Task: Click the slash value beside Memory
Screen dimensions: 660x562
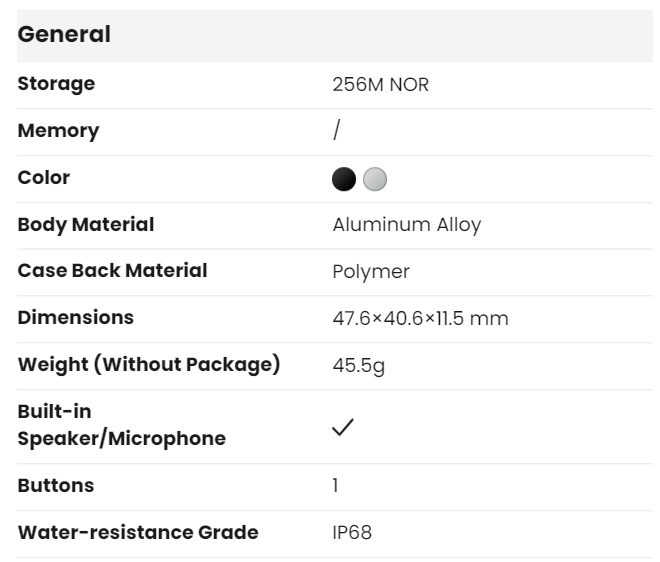Action: [x=336, y=131]
